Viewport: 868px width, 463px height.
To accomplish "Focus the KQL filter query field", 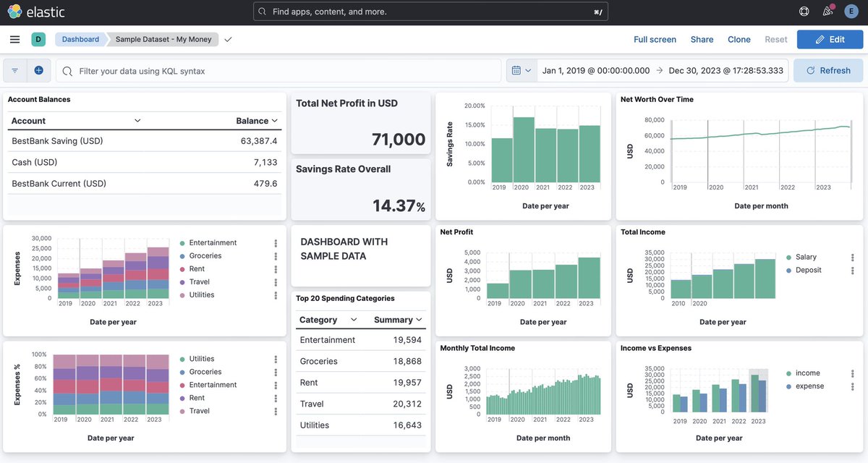I will tap(278, 70).
